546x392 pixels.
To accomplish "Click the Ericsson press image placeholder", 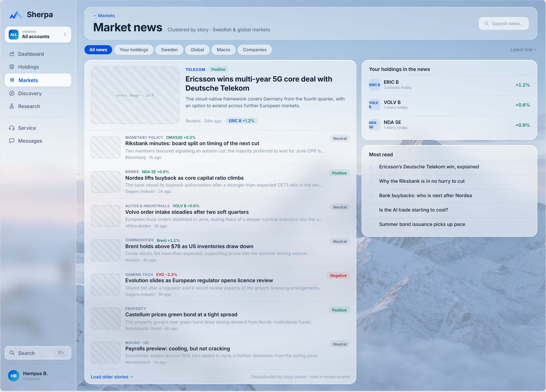I will [135, 95].
